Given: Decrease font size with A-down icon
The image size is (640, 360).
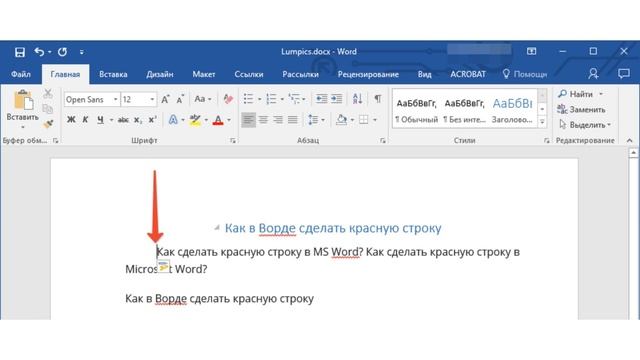Looking at the screenshot, I should [x=180, y=99].
